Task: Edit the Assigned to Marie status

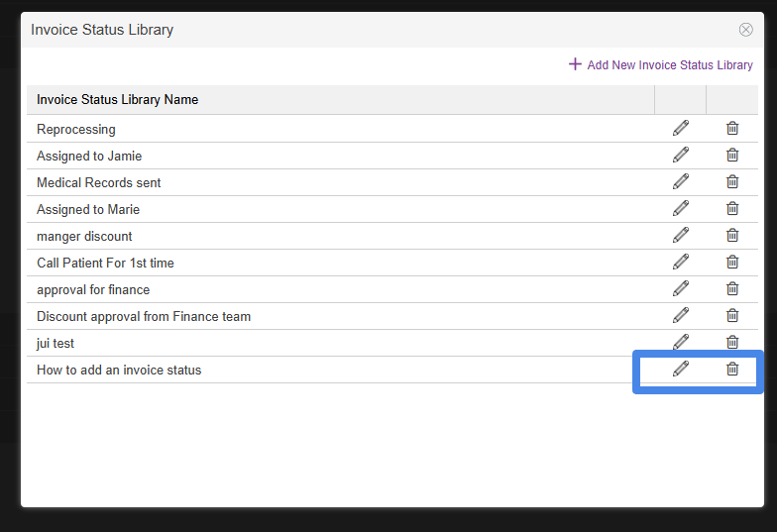Action: [x=681, y=208]
